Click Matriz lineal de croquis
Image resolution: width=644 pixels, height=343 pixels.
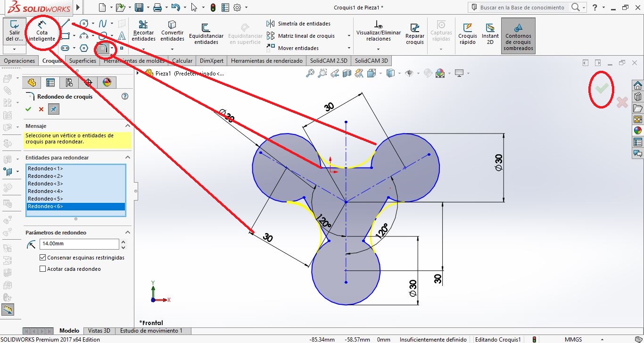tap(301, 36)
